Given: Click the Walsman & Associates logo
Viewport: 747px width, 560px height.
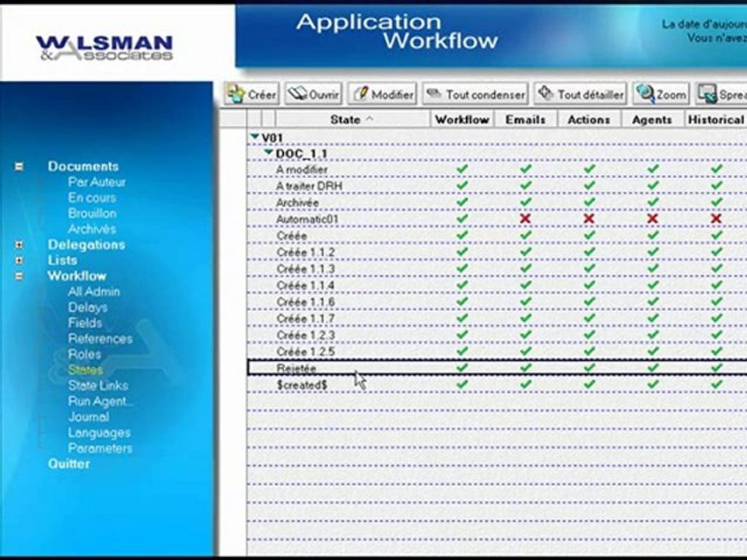Looking at the screenshot, I should point(103,47).
